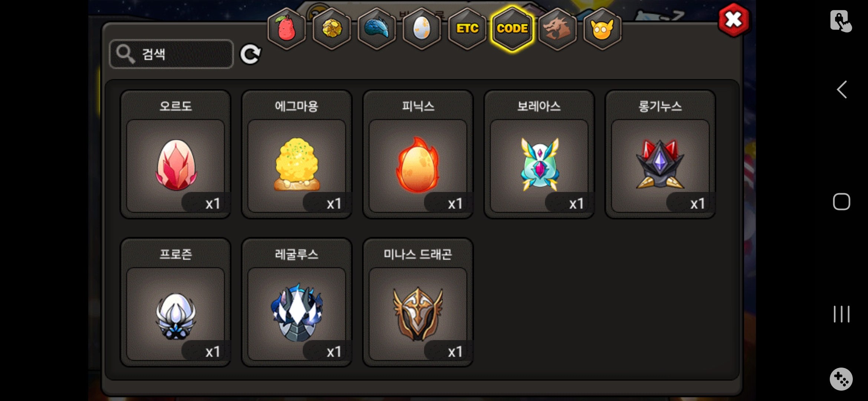
Task: Choose the 프로즌 white egg item
Action: (x=175, y=302)
